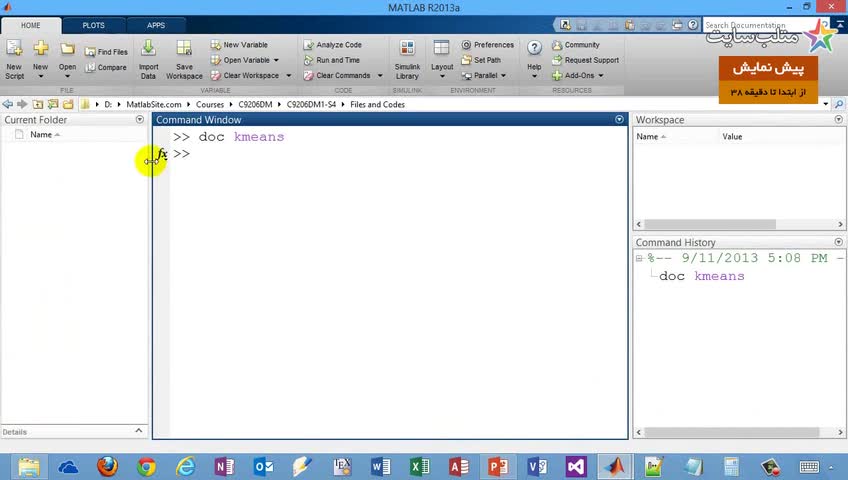
Task: Click the D: drive in address path
Action: pos(108,104)
